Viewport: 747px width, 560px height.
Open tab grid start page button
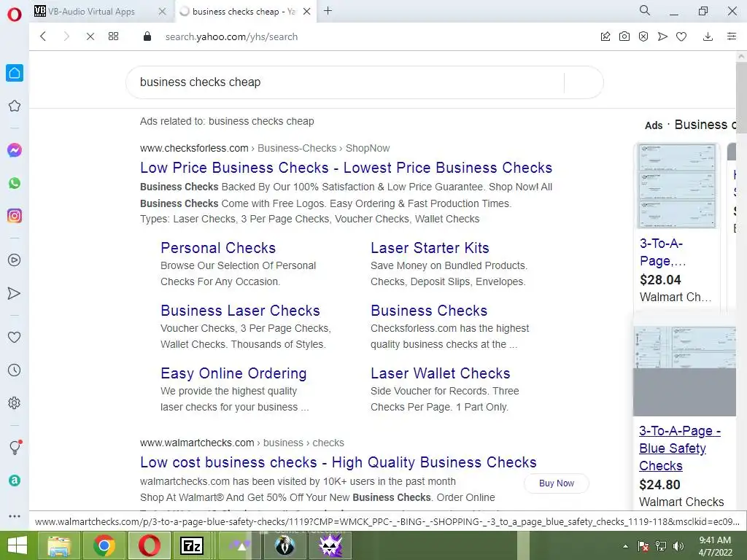[x=113, y=36]
